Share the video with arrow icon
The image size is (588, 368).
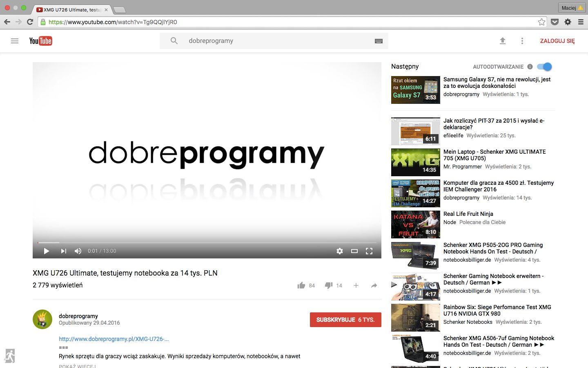tap(374, 285)
